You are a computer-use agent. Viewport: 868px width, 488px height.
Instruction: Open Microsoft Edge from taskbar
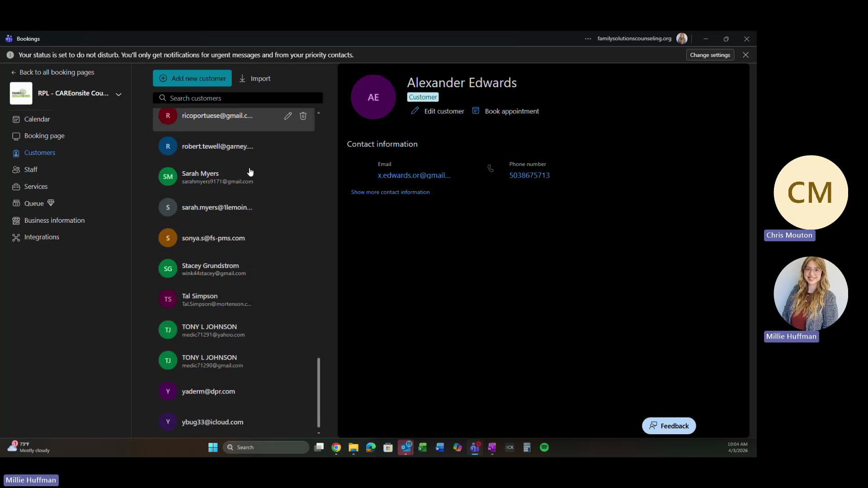click(x=371, y=447)
